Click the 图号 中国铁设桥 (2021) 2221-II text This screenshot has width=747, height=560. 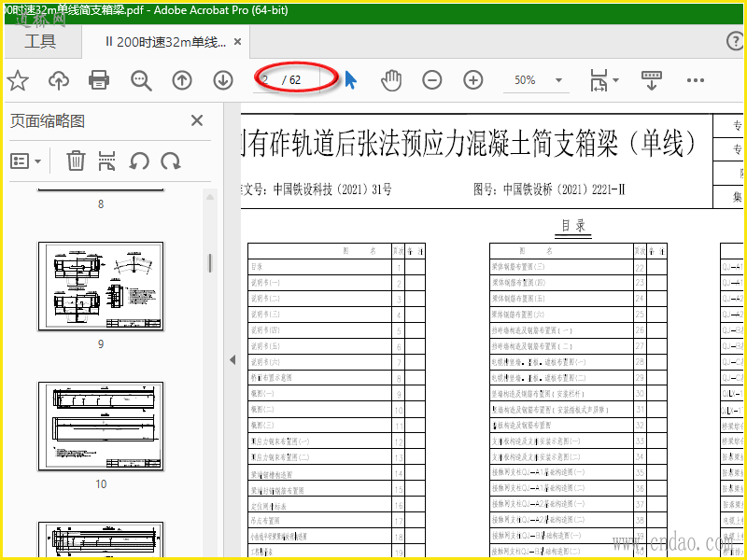click(x=549, y=189)
